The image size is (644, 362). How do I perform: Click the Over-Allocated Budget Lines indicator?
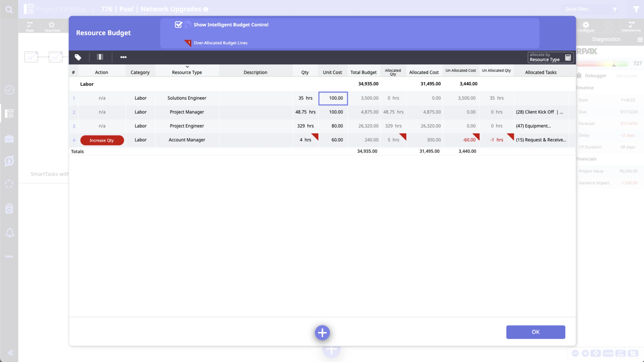pyautogui.click(x=220, y=43)
